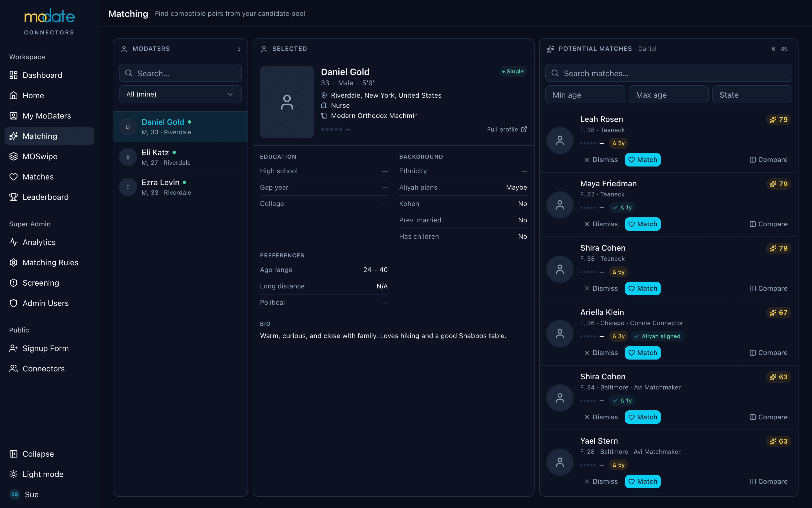
Task: Click the Connectors people icon
Action: pos(14,369)
